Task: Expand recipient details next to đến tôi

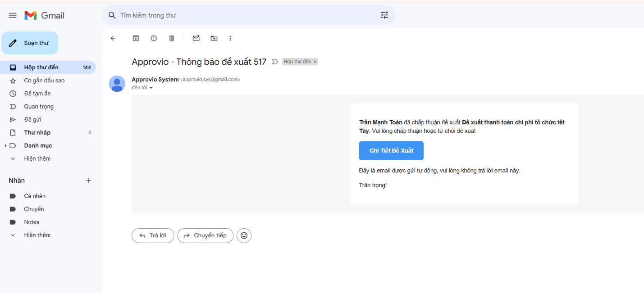Action: (151, 88)
